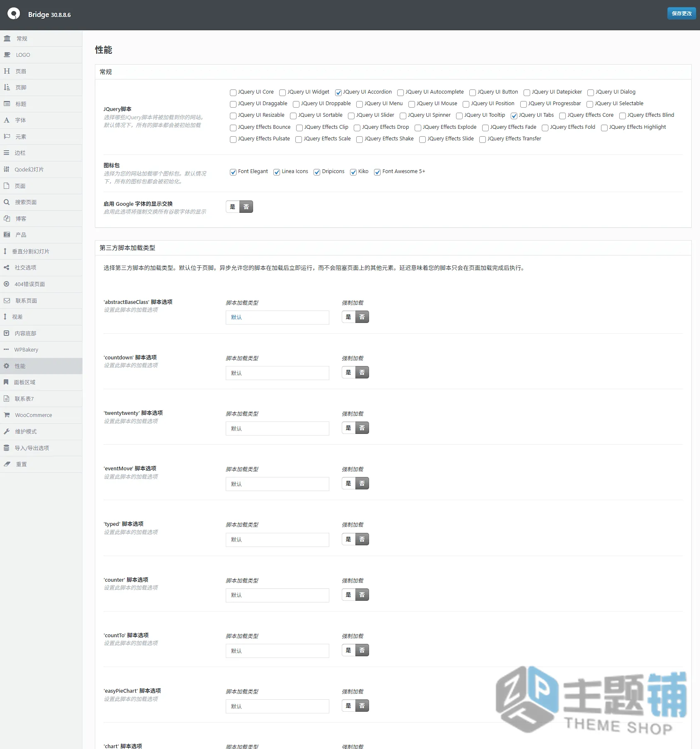The height and width of the screenshot is (749, 700).
Task: Set abstractBaseClass 强制加载 to 是
Action: [x=348, y=317]
